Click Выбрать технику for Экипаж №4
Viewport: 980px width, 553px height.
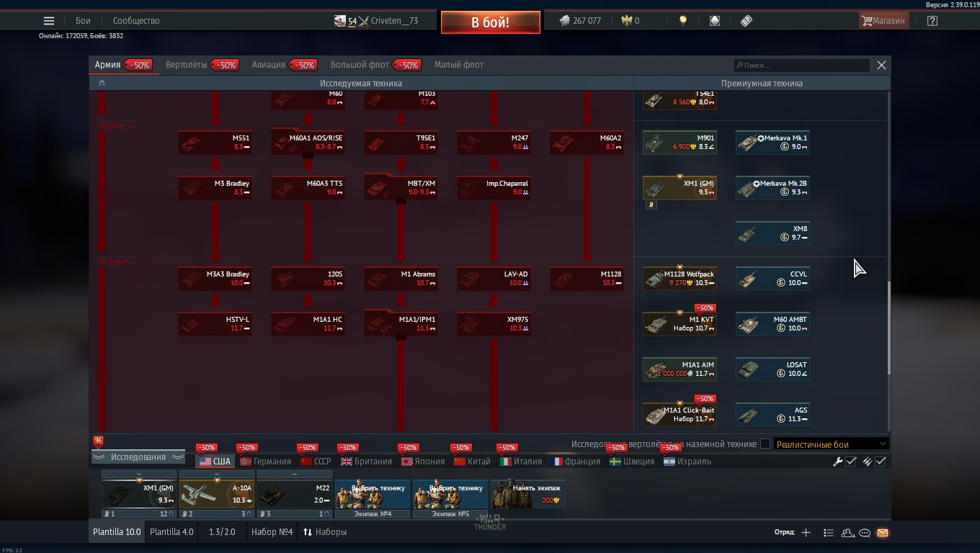point(372,494)
